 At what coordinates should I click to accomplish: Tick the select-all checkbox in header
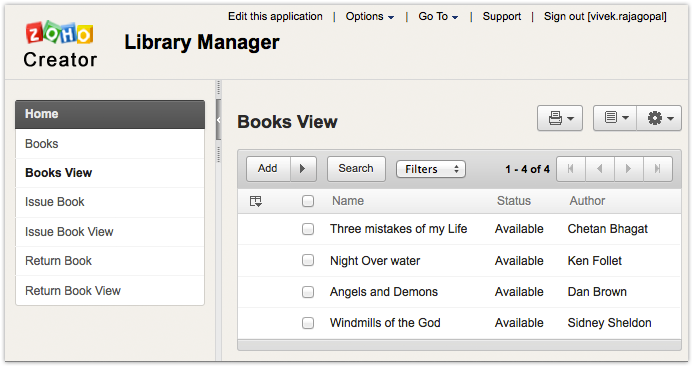point(308,201)
